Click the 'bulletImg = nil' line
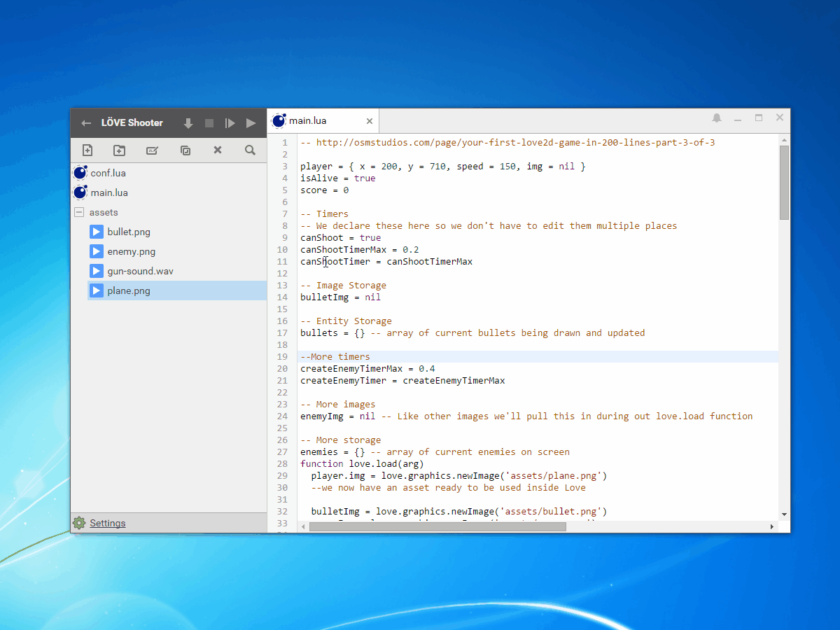 click(x=341, y=297)
